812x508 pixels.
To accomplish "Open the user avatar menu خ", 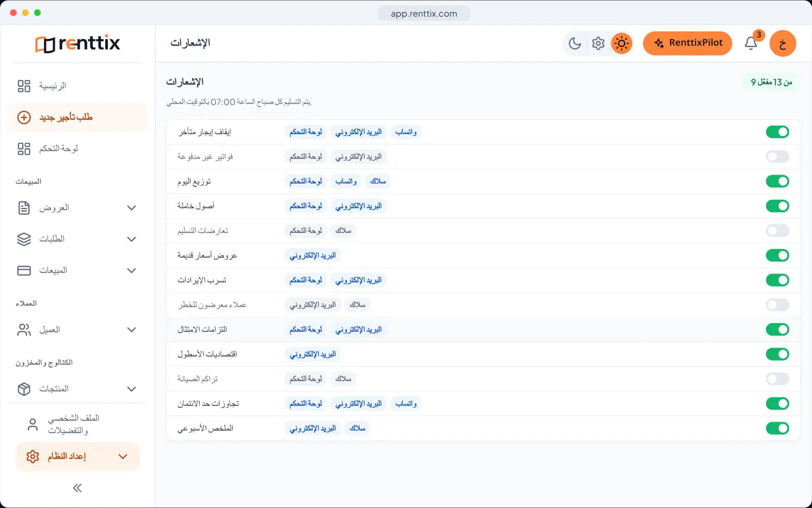I will pos(783,43).
